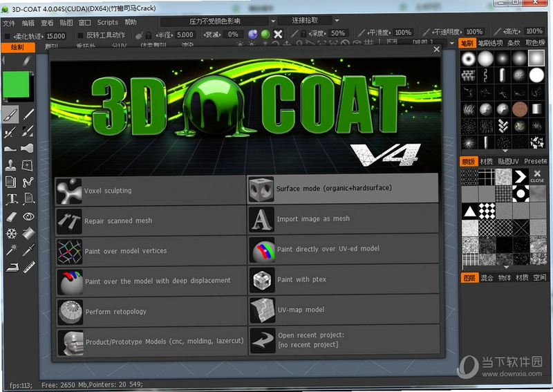The image size is (553, 392).
Task: Toggle the lock next to 半径
Action: pos(149,35)
